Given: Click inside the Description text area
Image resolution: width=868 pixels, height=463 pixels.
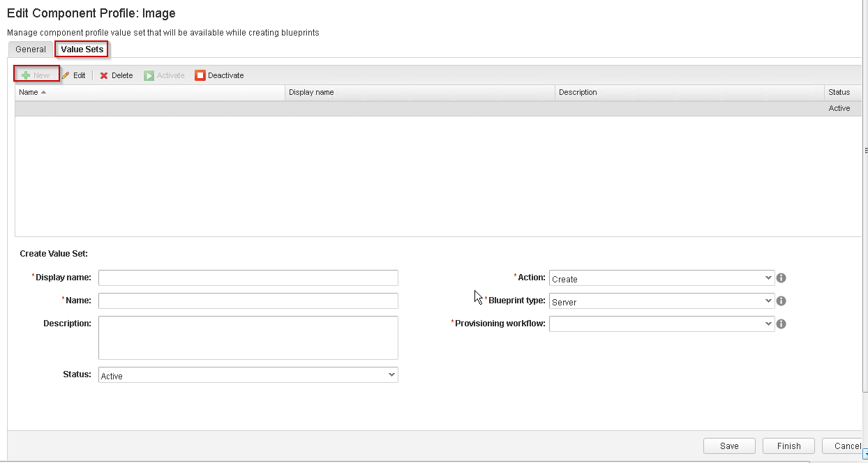Looking at the screenshot, I should click(248, 337).
